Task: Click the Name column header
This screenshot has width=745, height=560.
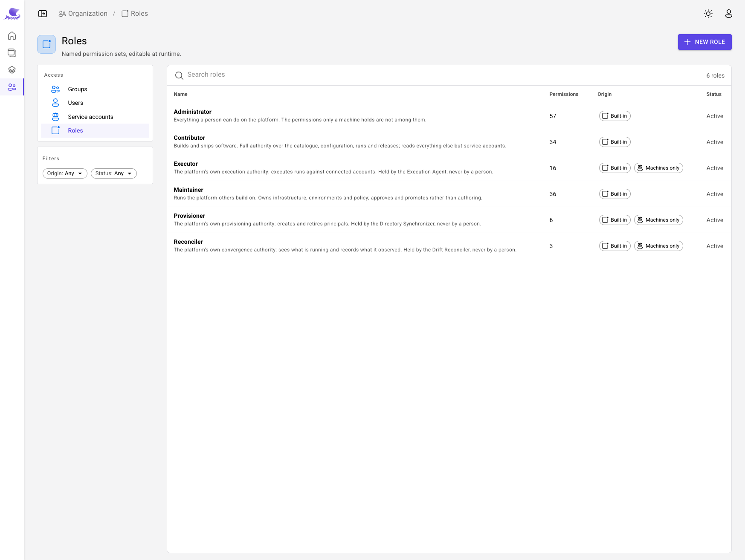Action: pyautogui.click(x=180, y=94)
